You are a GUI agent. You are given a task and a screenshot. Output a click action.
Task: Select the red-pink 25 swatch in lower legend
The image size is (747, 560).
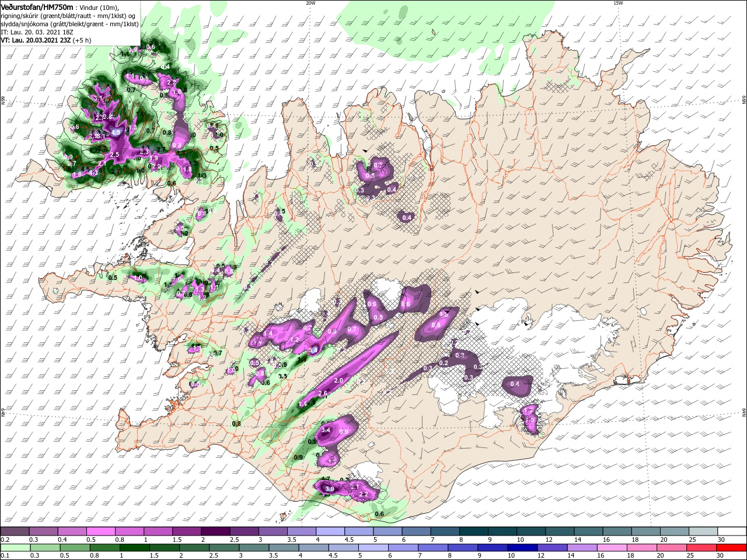(701, 547)
